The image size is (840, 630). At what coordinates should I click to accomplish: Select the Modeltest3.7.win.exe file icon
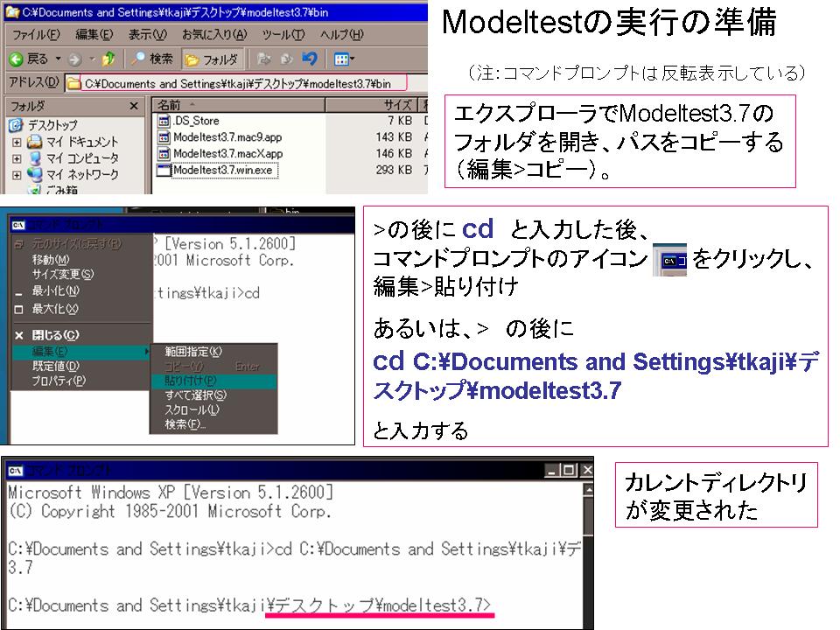pos(164,171)
